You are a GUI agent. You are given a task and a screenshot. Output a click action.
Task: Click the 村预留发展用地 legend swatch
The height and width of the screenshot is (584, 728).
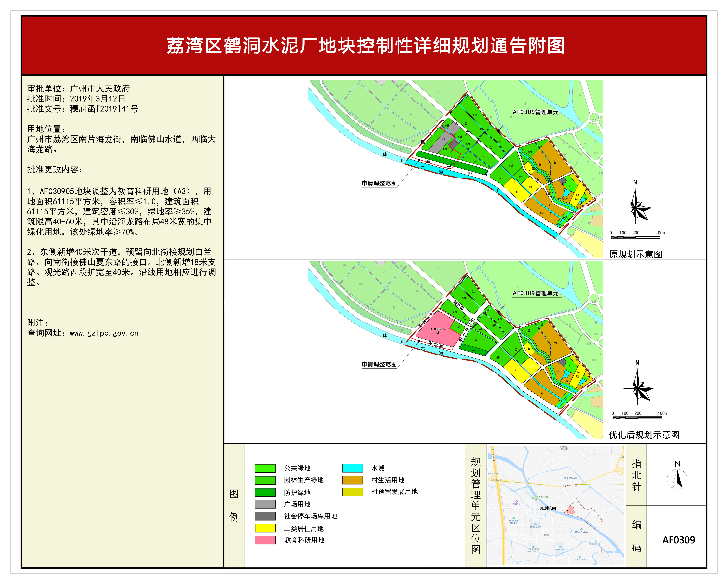[352, 492]
